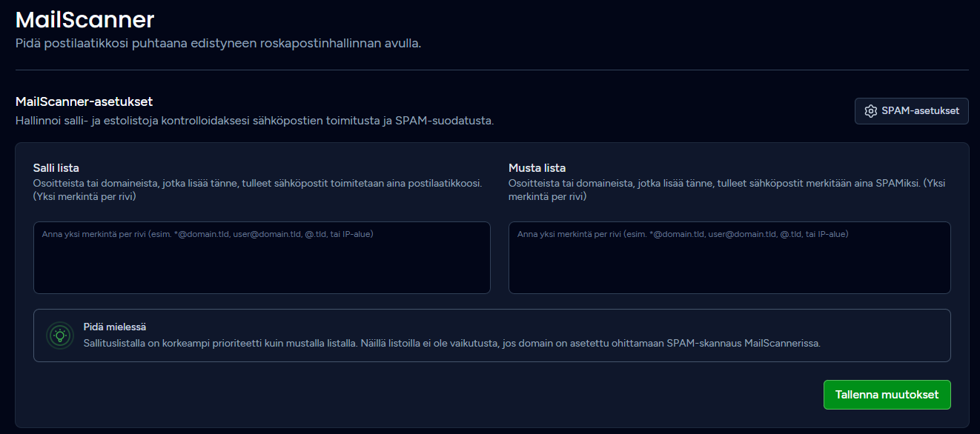Click the Salli lista label
This screenshot has height=434, width=980.
point(56,168)
